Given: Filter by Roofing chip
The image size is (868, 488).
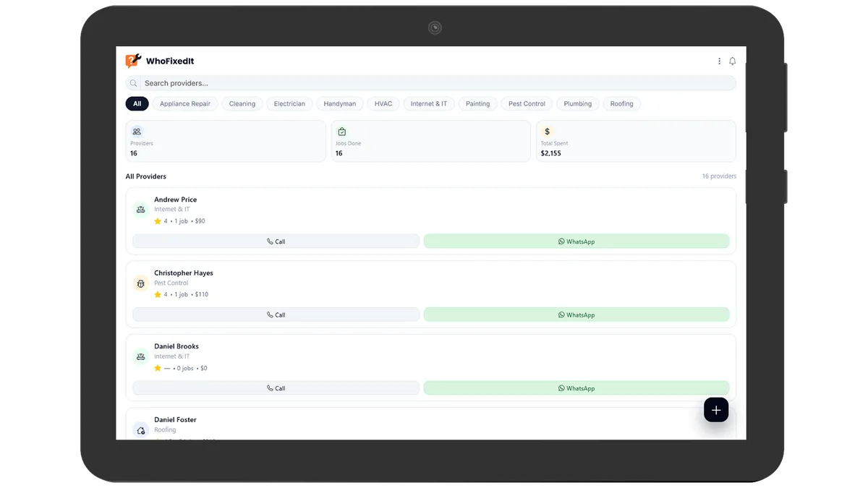Looking at the screenshot, I should [x=621, y=103].
